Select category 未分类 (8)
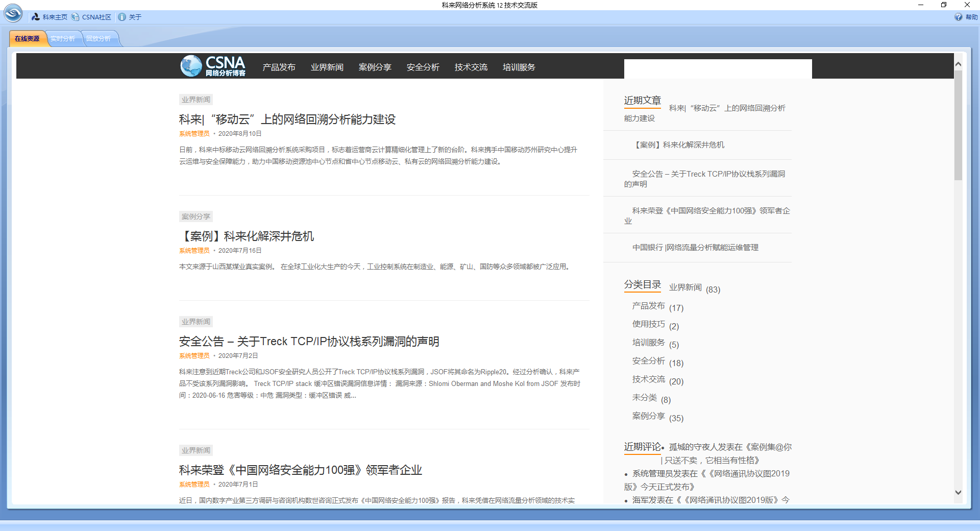 click(645, 398)
